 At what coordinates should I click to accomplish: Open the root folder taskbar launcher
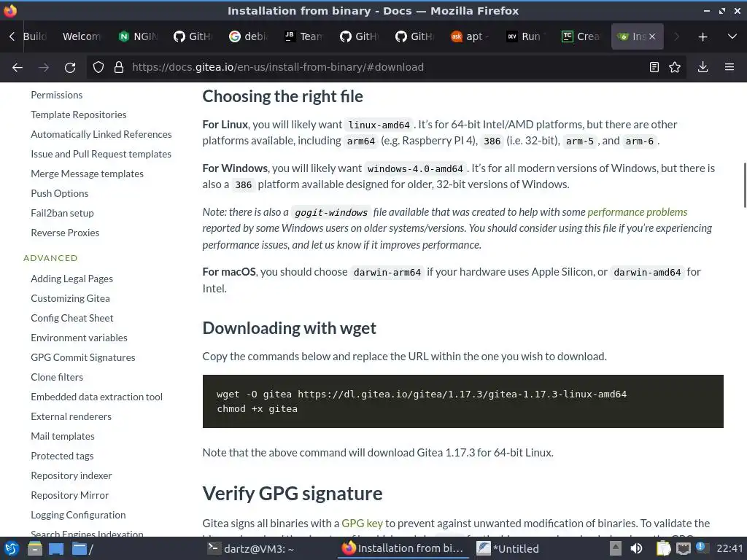pyautogui.click(x=82, y=549)
